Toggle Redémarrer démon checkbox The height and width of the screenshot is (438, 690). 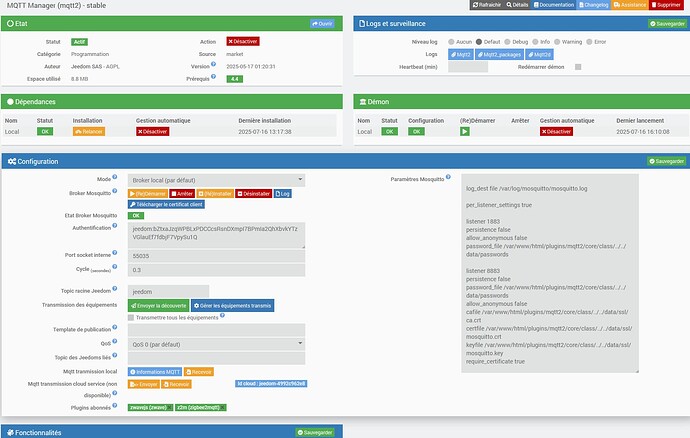[578, 67]
